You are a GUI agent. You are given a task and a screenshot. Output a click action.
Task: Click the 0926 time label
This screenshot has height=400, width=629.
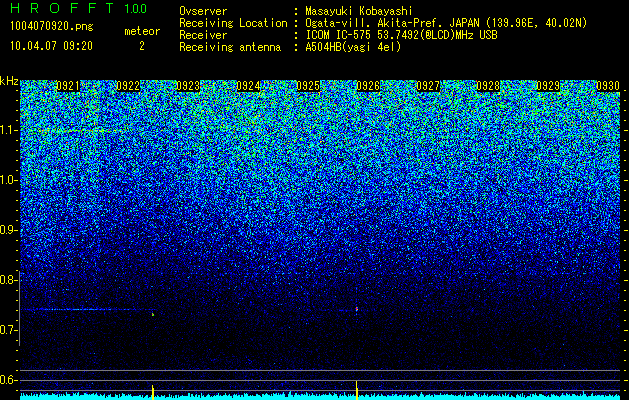[x=368, y=86]
